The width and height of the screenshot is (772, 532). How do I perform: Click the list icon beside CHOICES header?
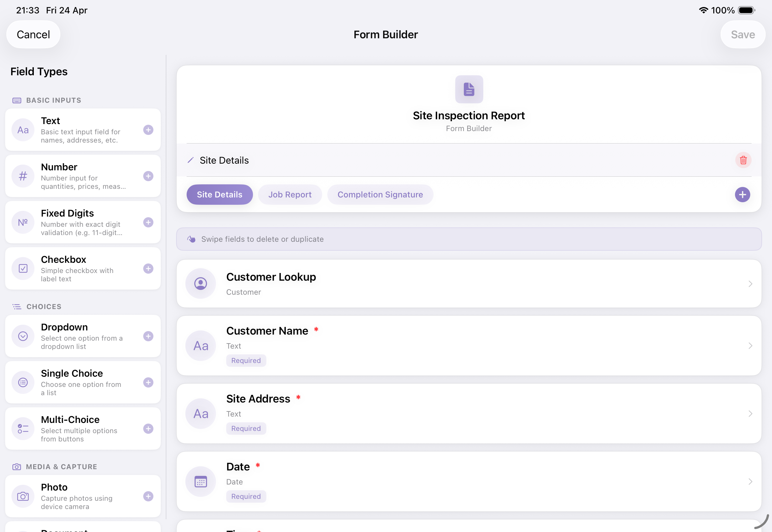click(17, 307)
